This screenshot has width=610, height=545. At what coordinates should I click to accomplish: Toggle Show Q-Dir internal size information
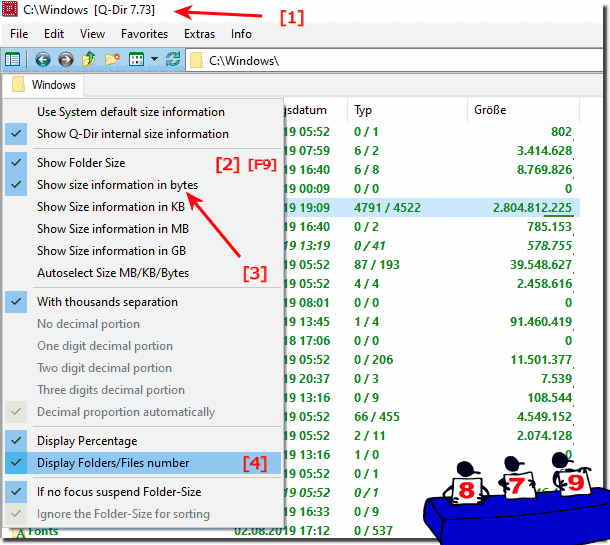143,134
